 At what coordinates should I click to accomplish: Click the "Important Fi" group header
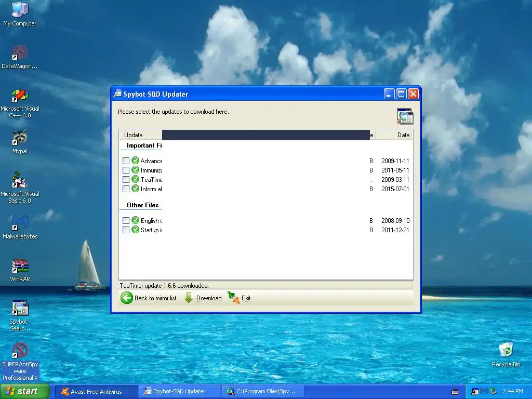point(144,145)
